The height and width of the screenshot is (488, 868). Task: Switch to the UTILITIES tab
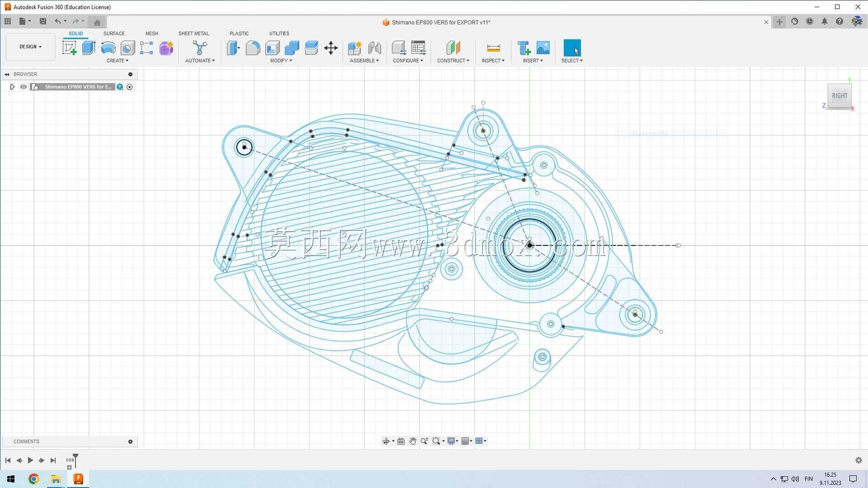coord(279,33)
